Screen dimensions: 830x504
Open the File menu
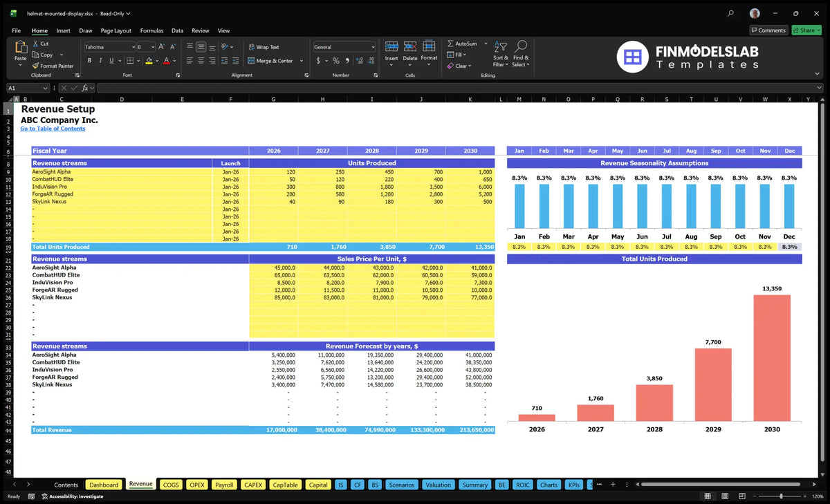tap(16, 30)
